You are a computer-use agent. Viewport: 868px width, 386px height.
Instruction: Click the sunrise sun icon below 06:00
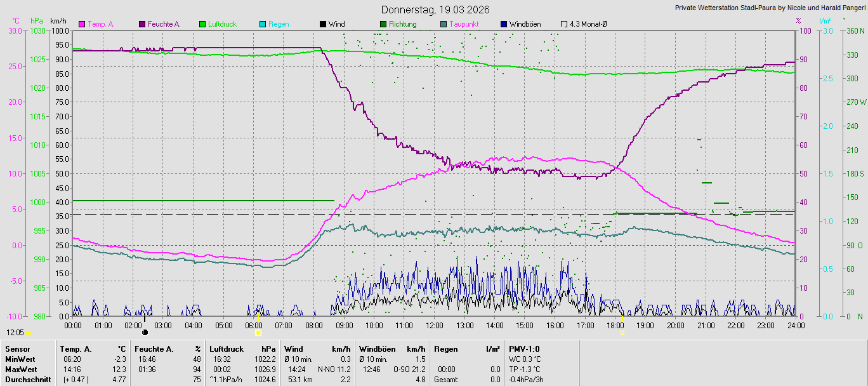click(258, 332)
